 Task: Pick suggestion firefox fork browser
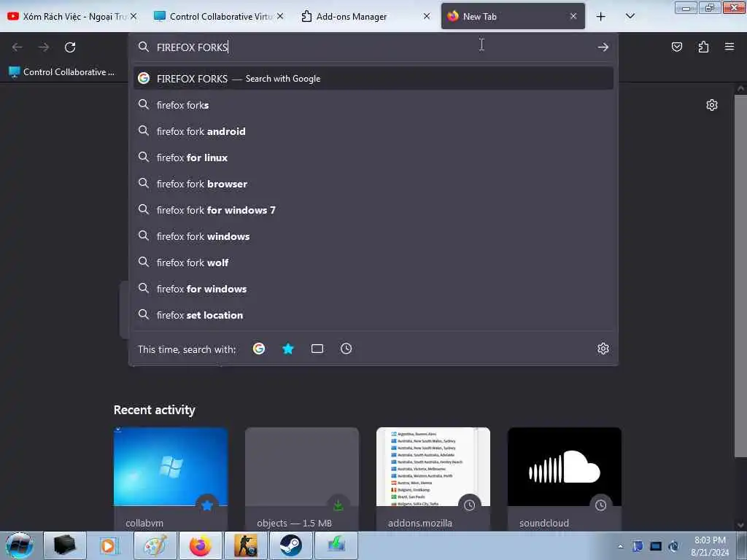(x=373, y=183)
